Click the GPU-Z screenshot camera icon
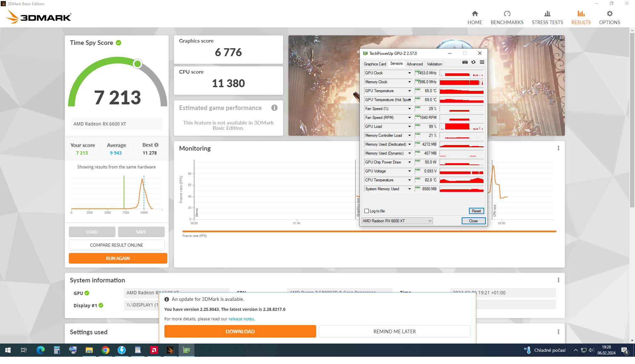 pyautogui.click(x=465, y=62)
